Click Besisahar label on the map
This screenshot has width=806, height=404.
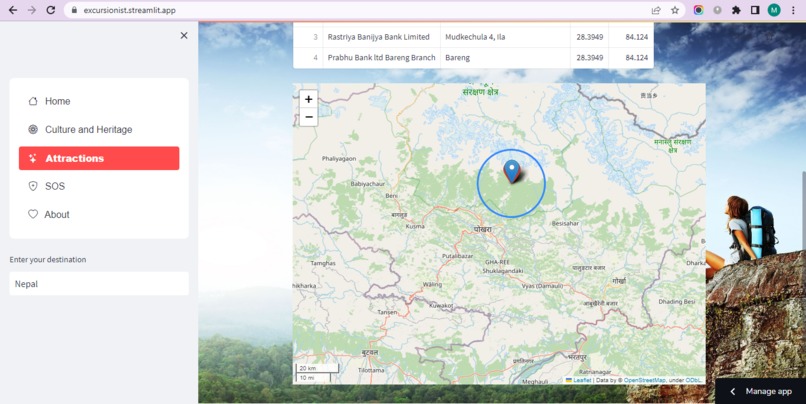coord(565,224)
